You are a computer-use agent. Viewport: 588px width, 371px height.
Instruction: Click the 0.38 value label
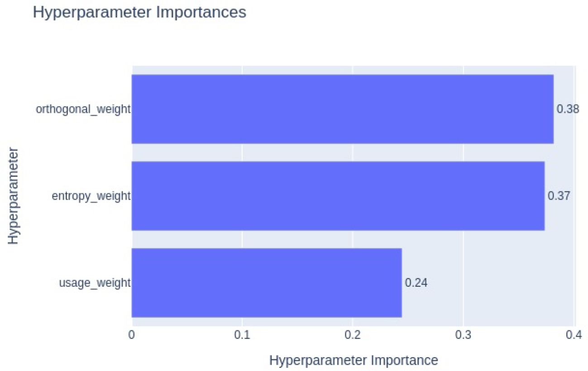pyautogui.click(x=567, y=109)
